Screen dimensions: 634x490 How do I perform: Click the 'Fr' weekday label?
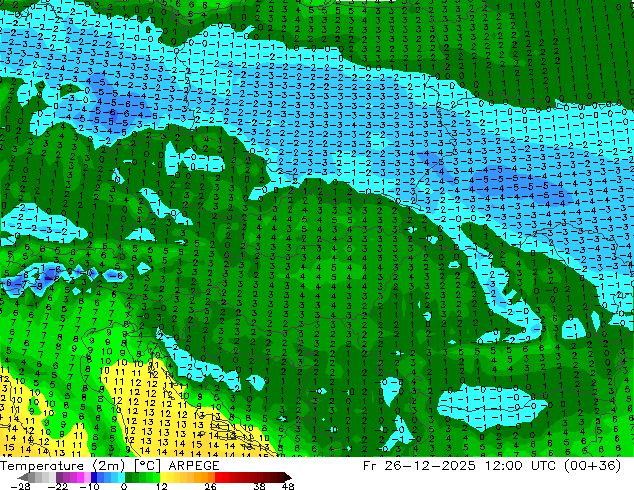[370, 466]
